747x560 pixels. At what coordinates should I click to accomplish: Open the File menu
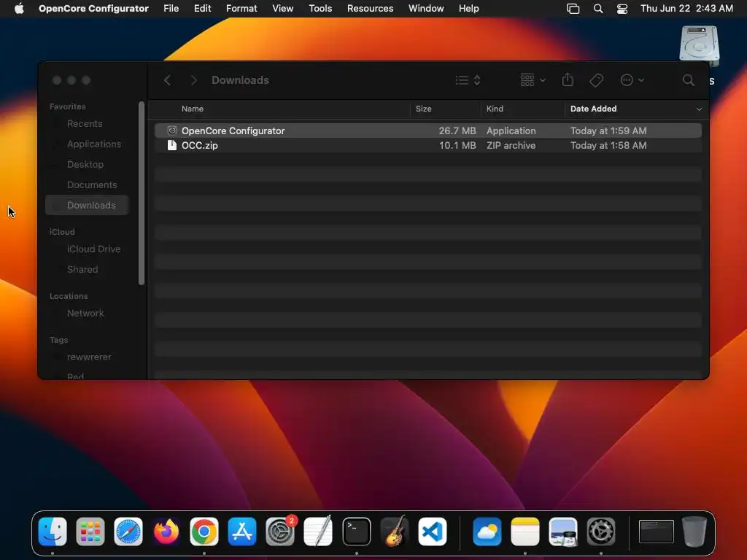[171, 9]
